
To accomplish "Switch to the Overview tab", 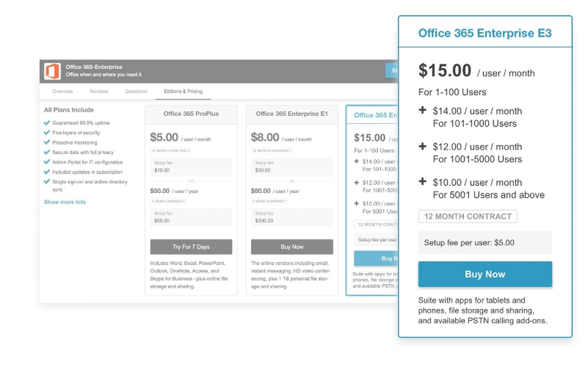I will [63, 91].
